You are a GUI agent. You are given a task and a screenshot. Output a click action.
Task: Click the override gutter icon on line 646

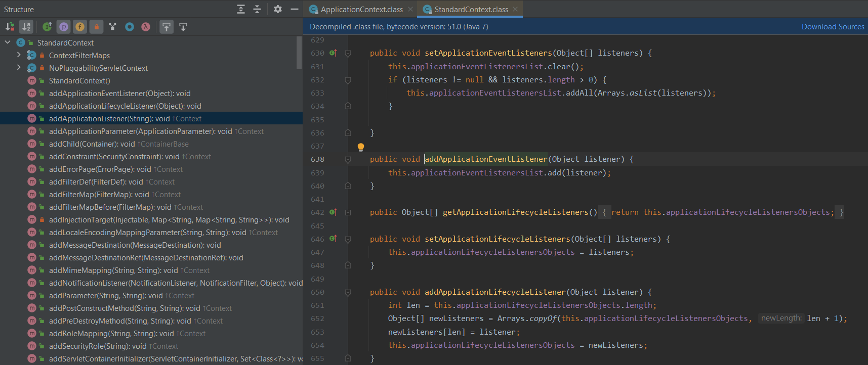[333, 238]
